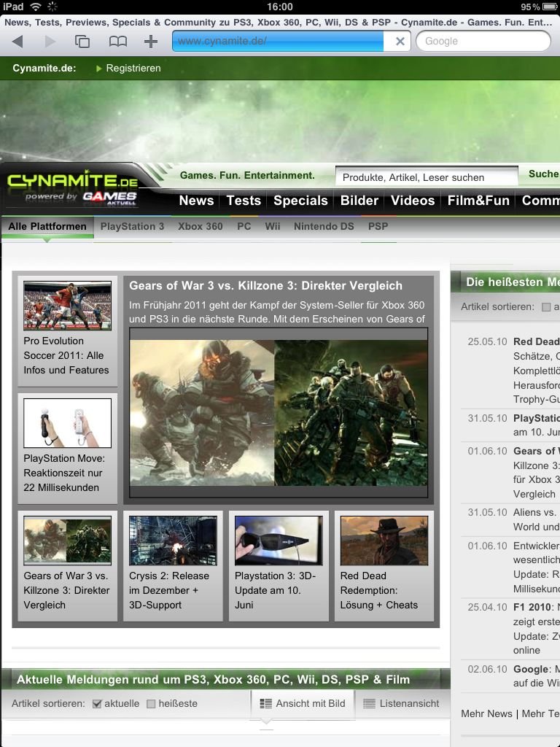This screenshot has width=560, height=747.
Task: Click Crysis 2: Release im Dezember headline
Action: [169, 590]
